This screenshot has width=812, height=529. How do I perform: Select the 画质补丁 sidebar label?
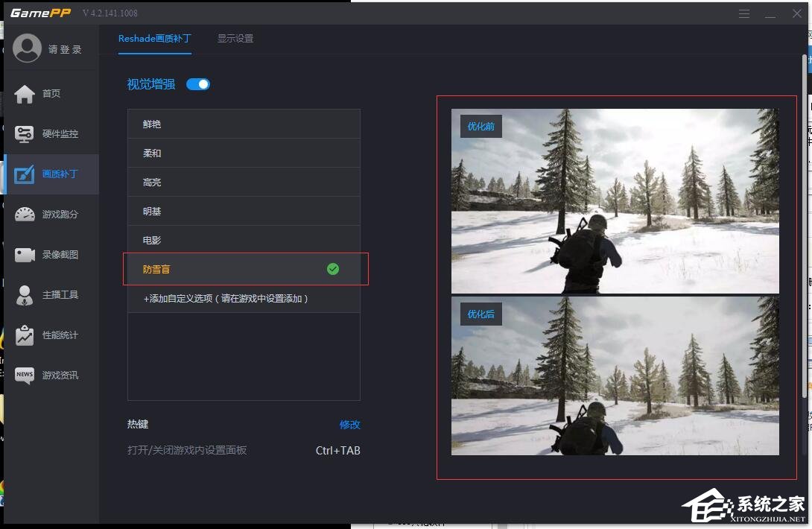60,174
